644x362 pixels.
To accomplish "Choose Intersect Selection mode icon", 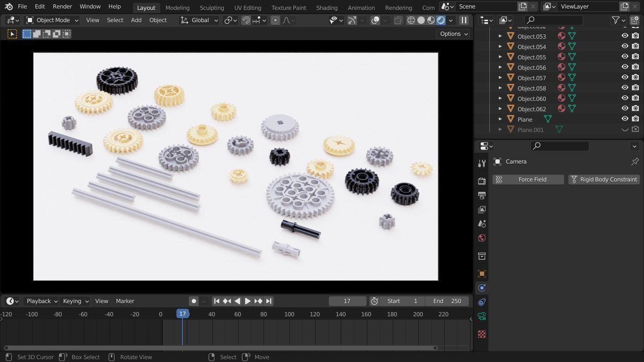I will (x=66, y=34).
